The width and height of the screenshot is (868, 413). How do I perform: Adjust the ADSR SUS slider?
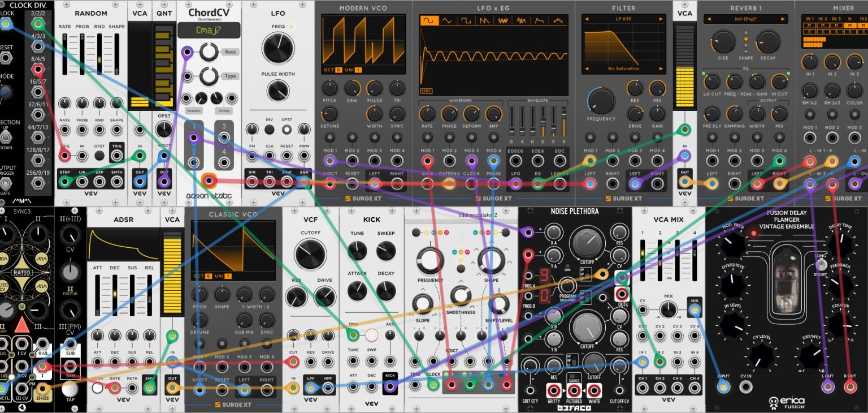(132, 294)
